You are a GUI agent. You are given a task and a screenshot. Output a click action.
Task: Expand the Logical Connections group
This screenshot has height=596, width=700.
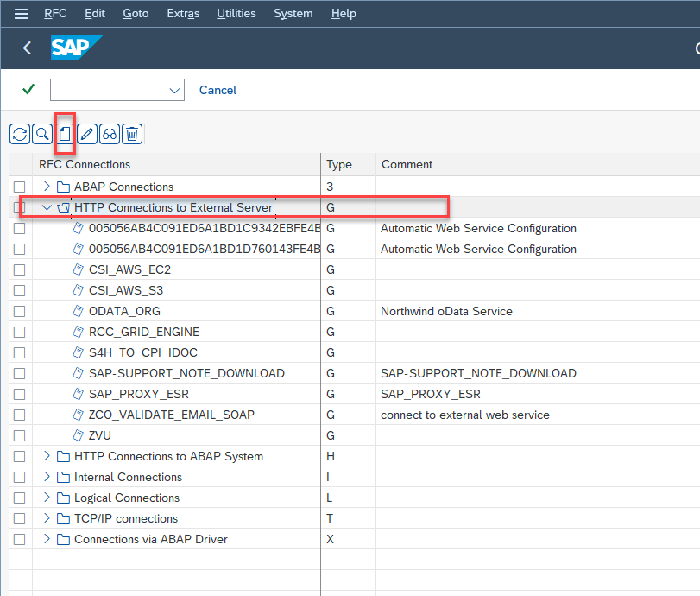46,498
